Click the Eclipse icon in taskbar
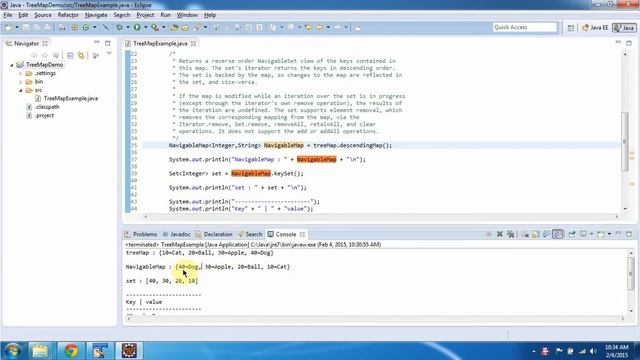The image size is (640, 360). point(129,351)
